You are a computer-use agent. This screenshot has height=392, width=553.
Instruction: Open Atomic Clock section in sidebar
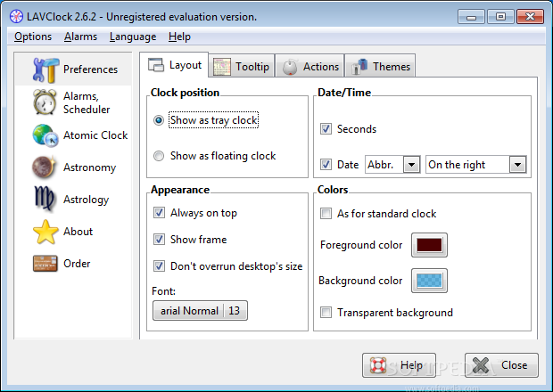click(73, 135)
